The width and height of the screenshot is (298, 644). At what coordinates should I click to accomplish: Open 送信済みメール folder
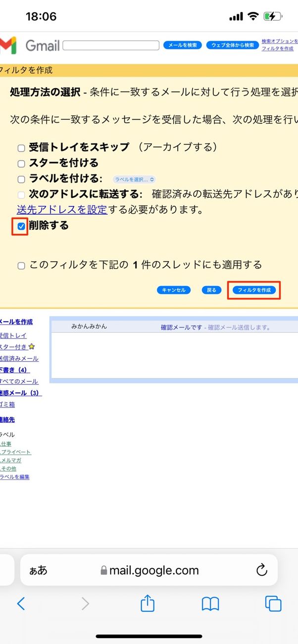[19, 358]
